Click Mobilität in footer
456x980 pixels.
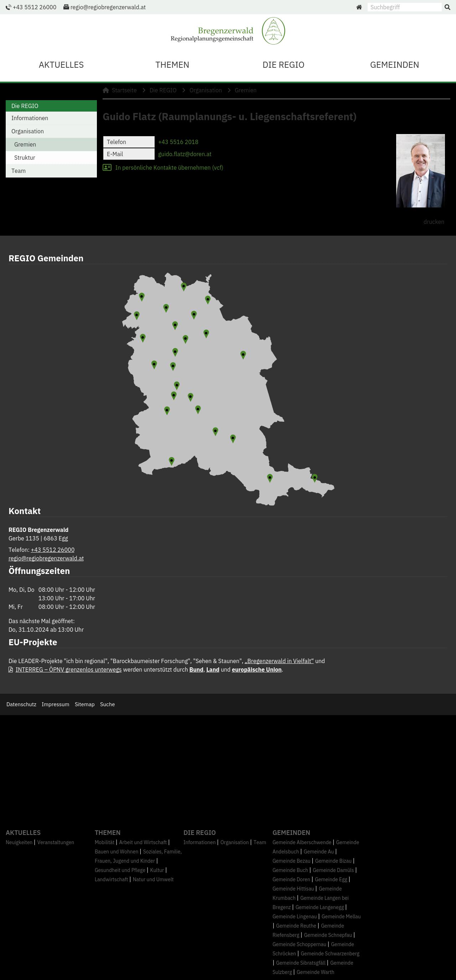pos(105,842)
